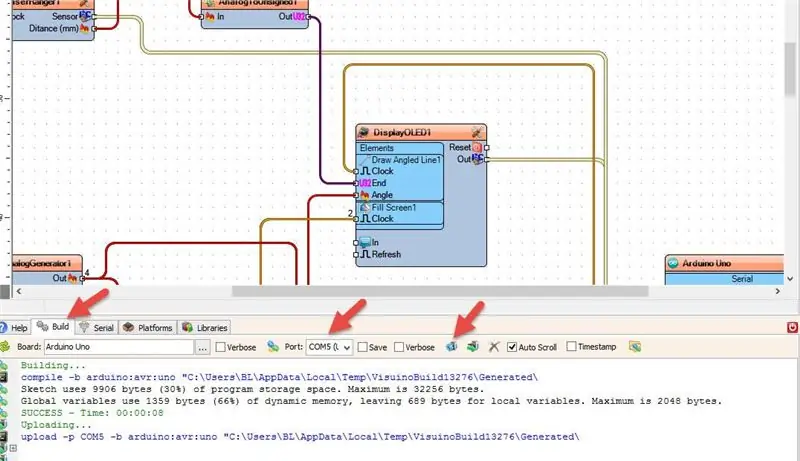Switch to the Serial tab
Viewport: 800px width, 461px height.
pos(96,328)
